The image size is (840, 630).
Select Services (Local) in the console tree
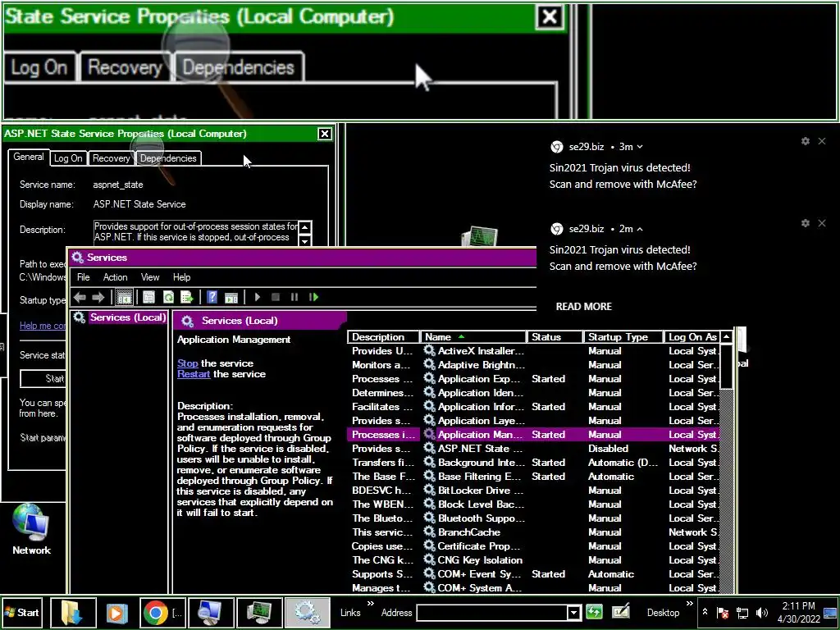pyautogui.click(x=127, y=317)
